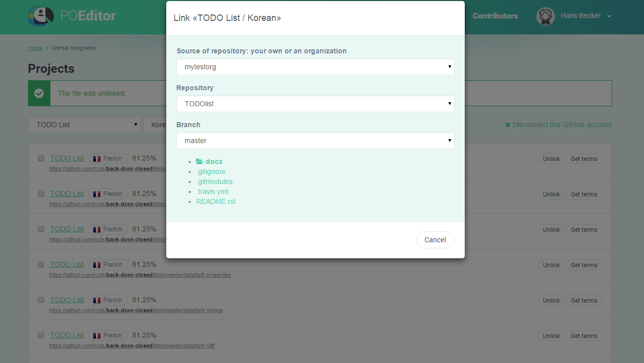Viewport: 644px width, 363px height.
Task: Expand the Hans Becker account menu arrow
Action: [x=609, y=16]
